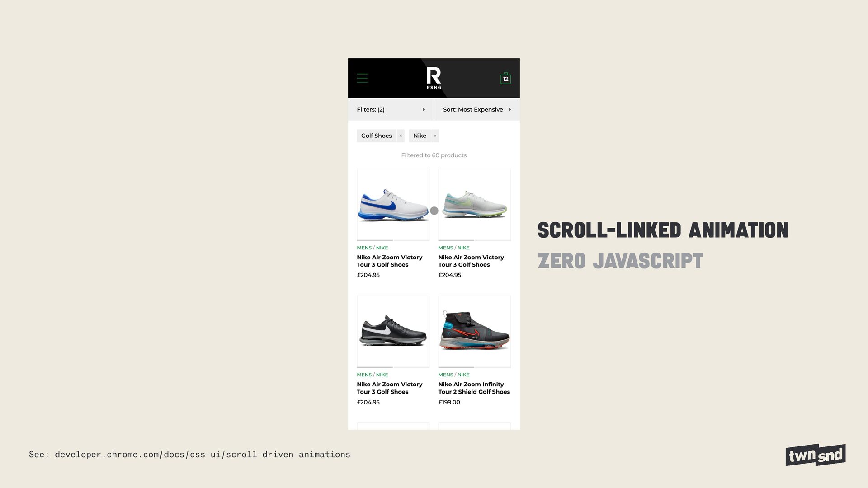
Task: Remove the Nike filter tag
Action: [435, 136]
